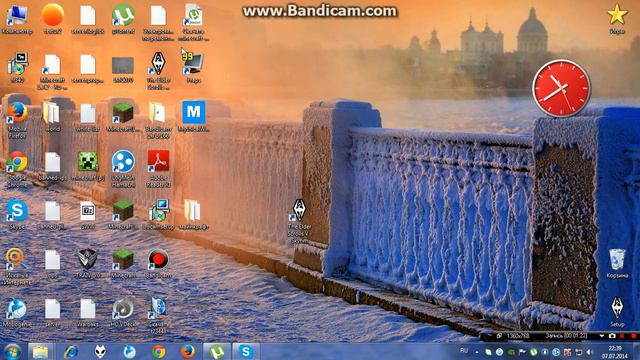Image resolution: width=640 pixels, height=360 pixels.
Task: Open the orange sphere desktop icon
Action: tap(52, 18)
